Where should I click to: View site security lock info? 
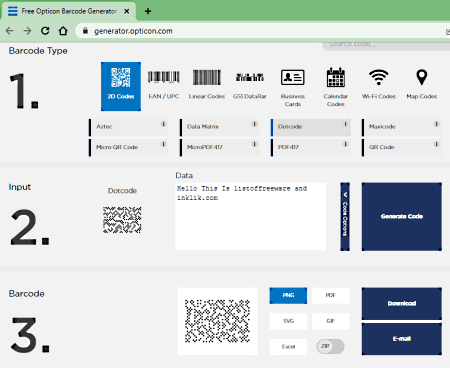(x=85, y=31)
